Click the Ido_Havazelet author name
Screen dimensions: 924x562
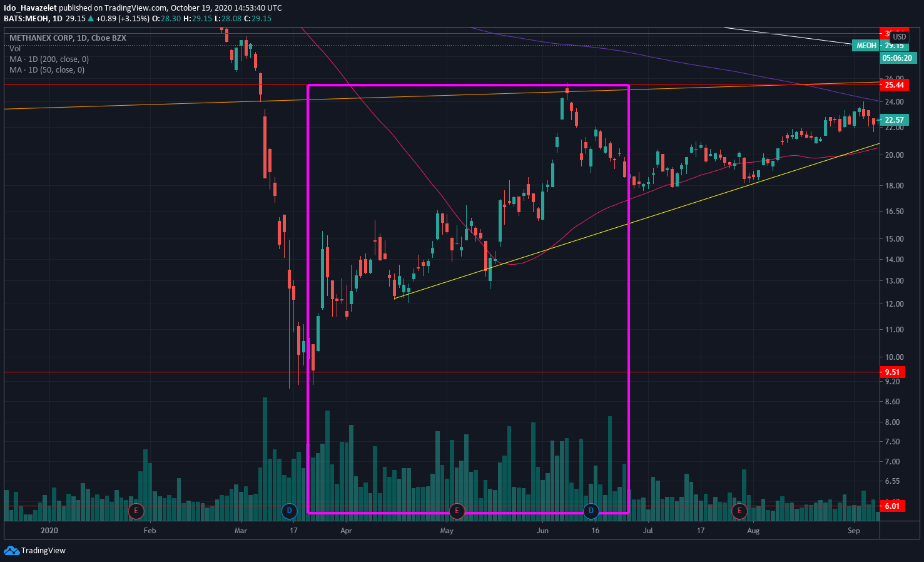click(31, 8)
